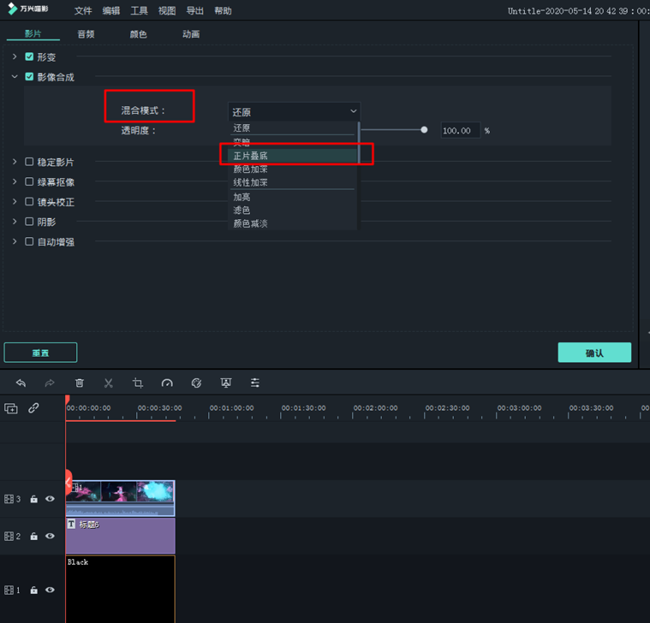The image size is (650, 623).
Task: Select the video clip on track 3
Action: 120,498
